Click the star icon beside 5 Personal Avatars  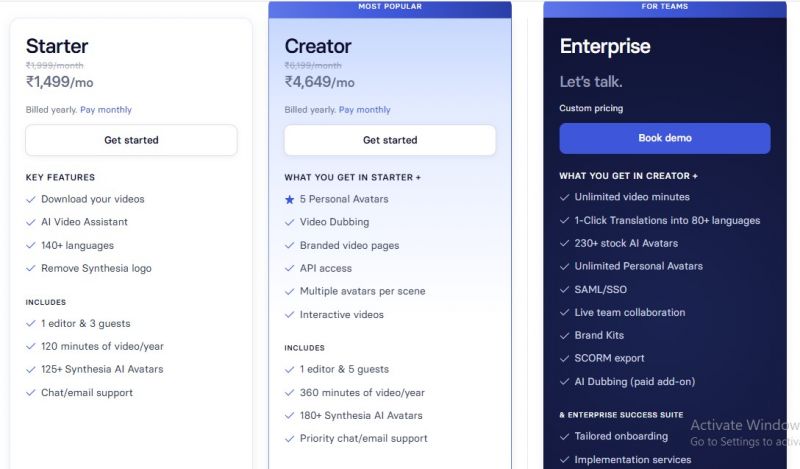coord(289,200)
